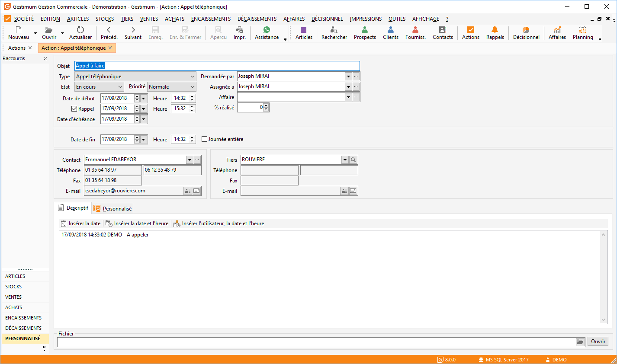
Task: Select the Descriptif tab
Action: click(x=73, y=208)
